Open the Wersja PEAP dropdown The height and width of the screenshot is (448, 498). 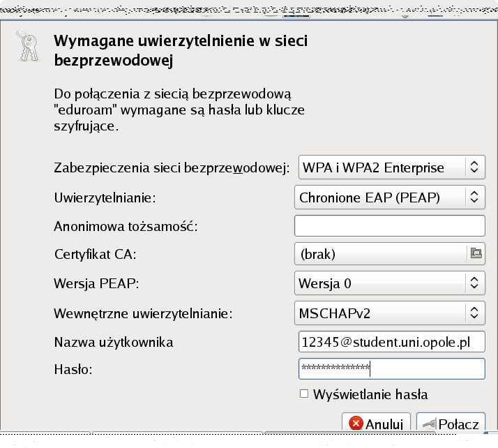pos(390,283)
